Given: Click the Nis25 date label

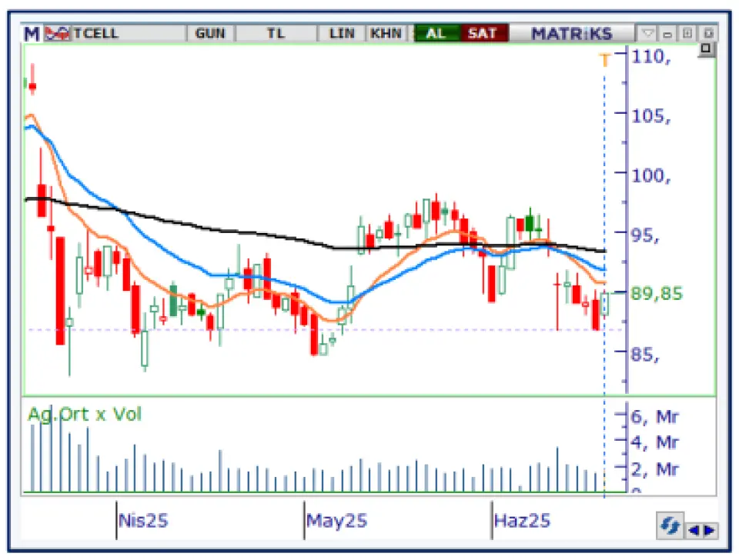Looking at the screenshot, I should (143, 521).
